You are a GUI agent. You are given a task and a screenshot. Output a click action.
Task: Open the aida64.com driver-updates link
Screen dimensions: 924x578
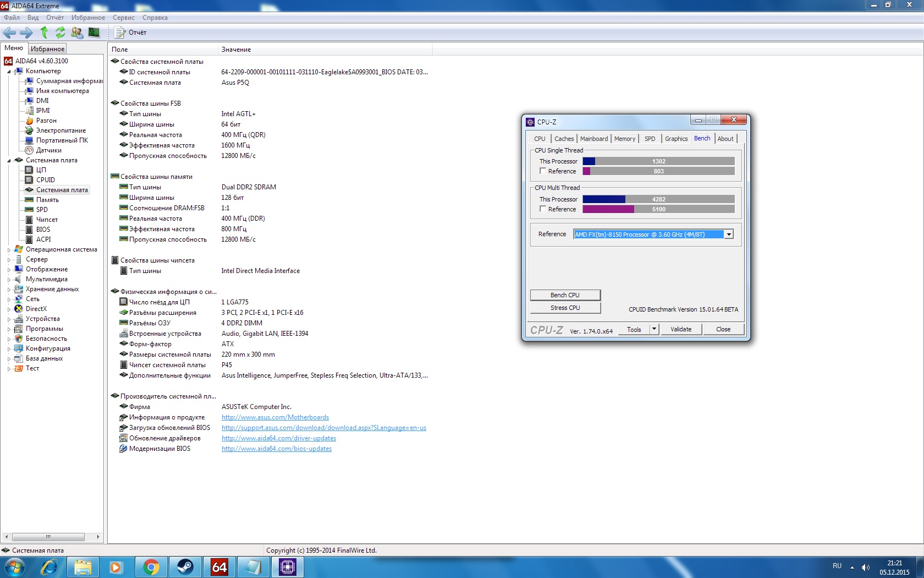pos(279,438)
